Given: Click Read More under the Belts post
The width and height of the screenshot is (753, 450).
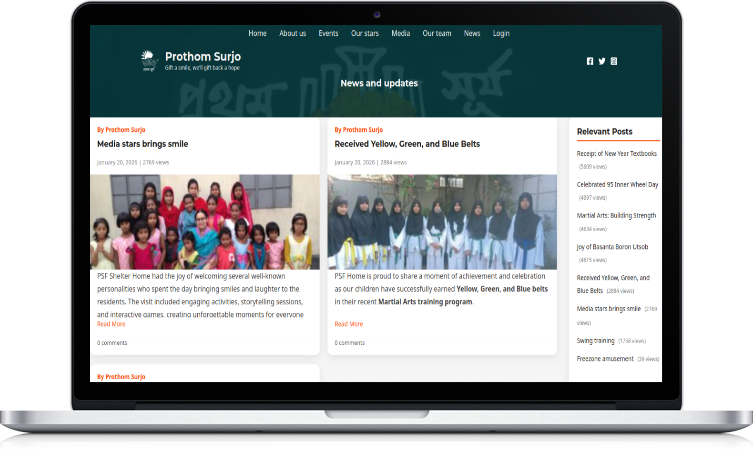Looking at the screenshot, I should pyautogui.click(x=349, y=324).
